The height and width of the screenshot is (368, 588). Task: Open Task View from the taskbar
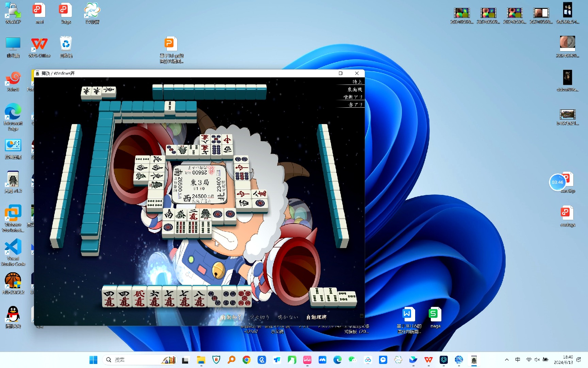185,360
